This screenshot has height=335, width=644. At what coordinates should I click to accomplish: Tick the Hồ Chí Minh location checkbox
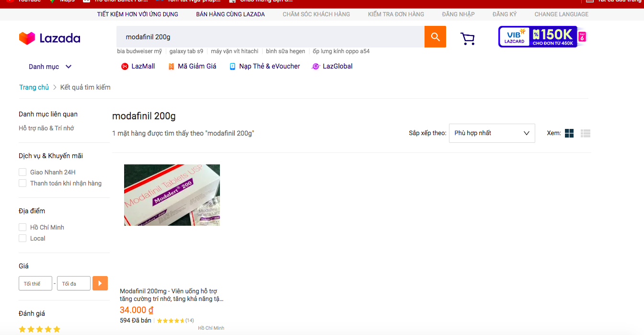23,227
